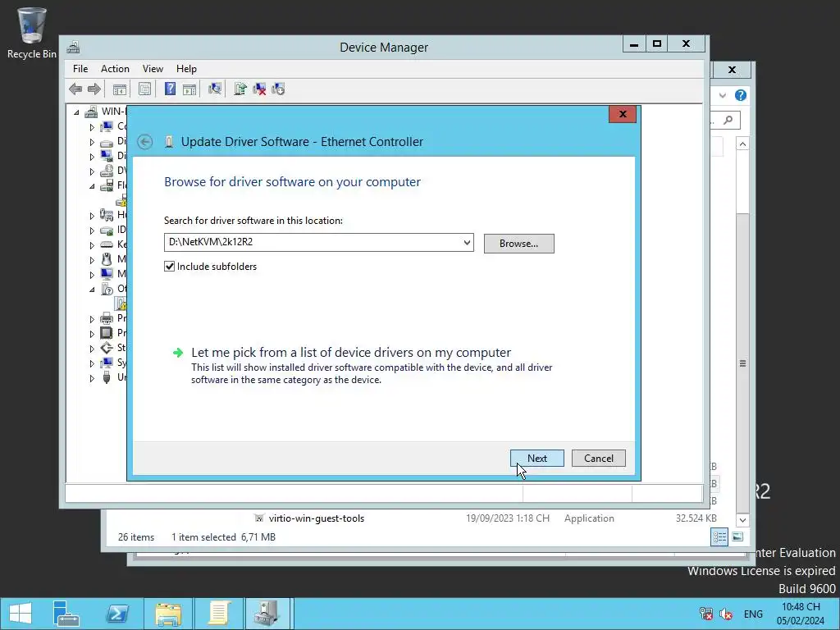
Task: Click Update Driver Software toolbar icon
Action: [240, 89]
